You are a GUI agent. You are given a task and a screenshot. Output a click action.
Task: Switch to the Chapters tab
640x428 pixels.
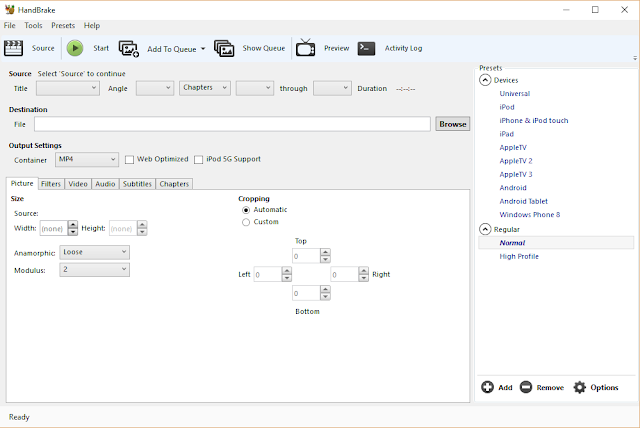point(174,184)
